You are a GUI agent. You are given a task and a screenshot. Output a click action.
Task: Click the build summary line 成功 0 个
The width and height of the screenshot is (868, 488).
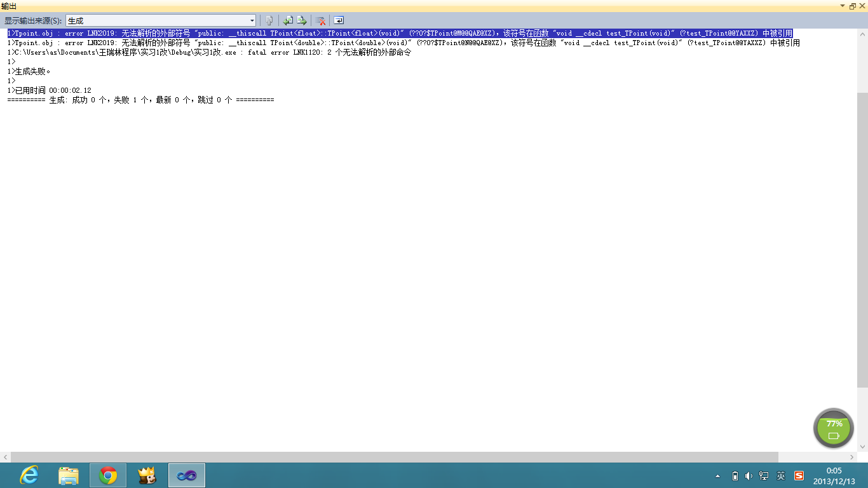[140, 100]
